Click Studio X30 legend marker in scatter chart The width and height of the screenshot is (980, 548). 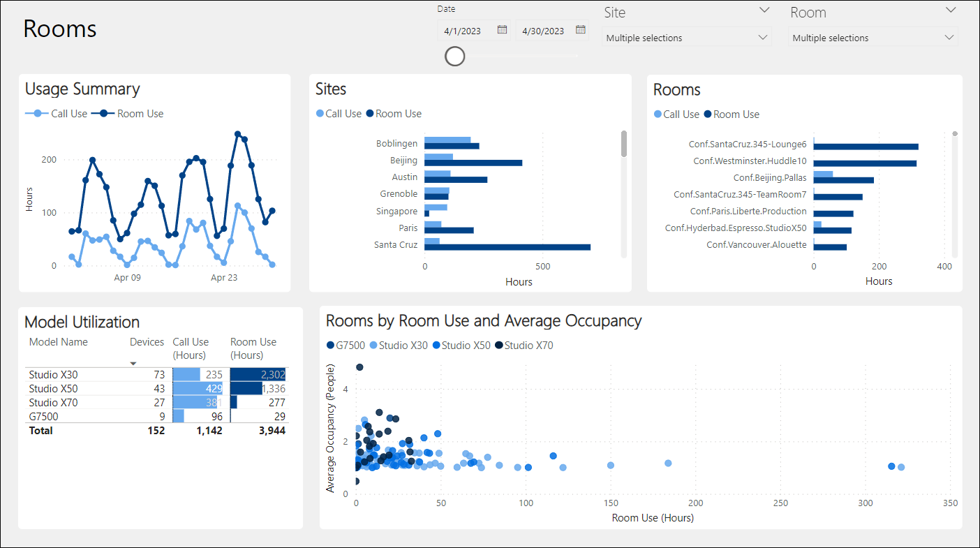372,345
